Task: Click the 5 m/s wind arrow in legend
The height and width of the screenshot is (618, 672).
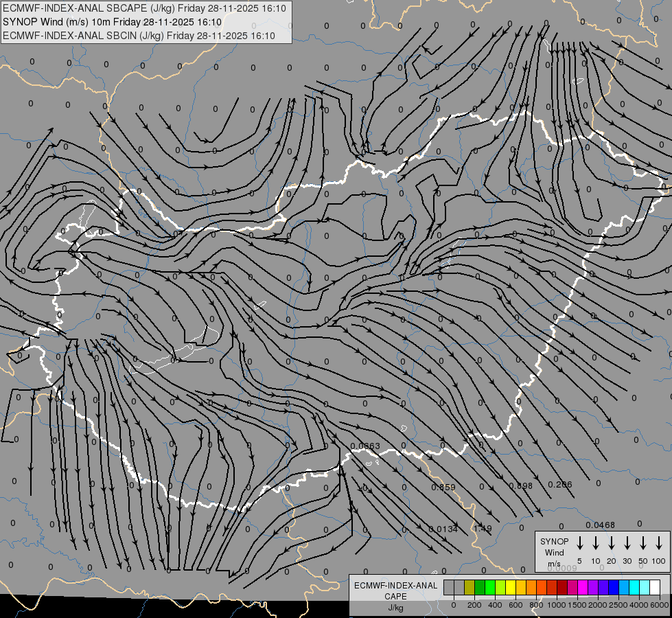Action: coord(579,543)
